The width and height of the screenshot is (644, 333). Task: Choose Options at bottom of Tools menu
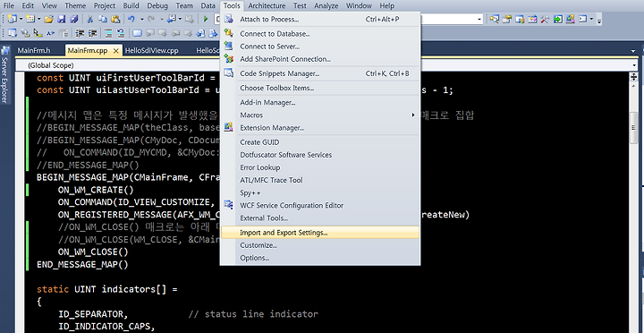coord(320,258)
